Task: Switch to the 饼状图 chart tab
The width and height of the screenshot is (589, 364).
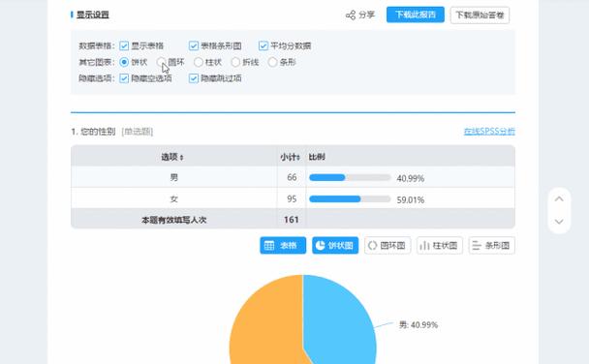Action: (335, 246)
